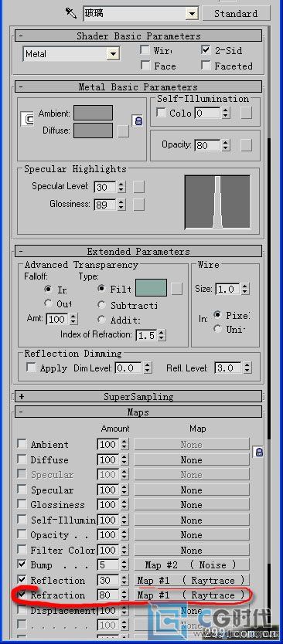
Task: Select the Falloff Out radio button
Action: click(49, 303)
